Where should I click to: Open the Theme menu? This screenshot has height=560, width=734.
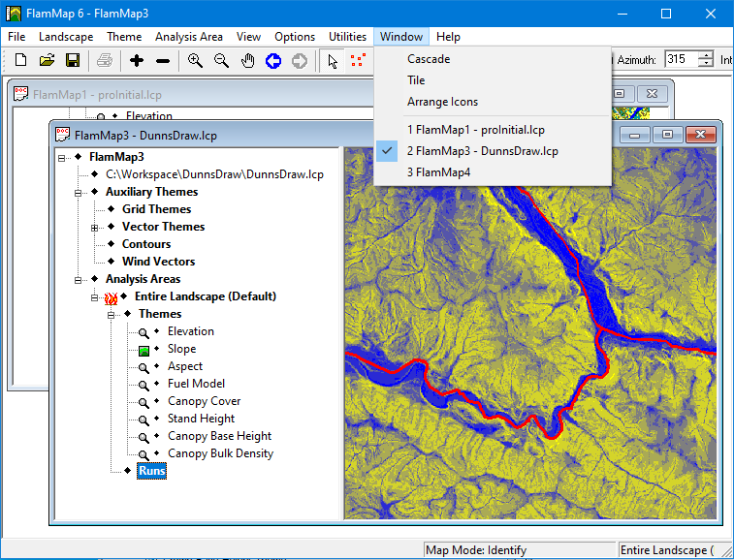coord(124,37)
